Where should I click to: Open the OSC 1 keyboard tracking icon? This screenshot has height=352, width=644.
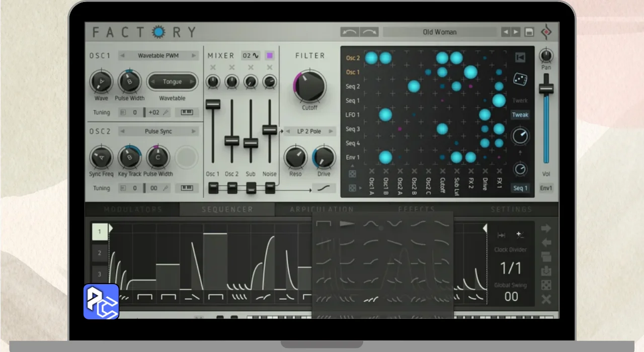coord(187,112)
